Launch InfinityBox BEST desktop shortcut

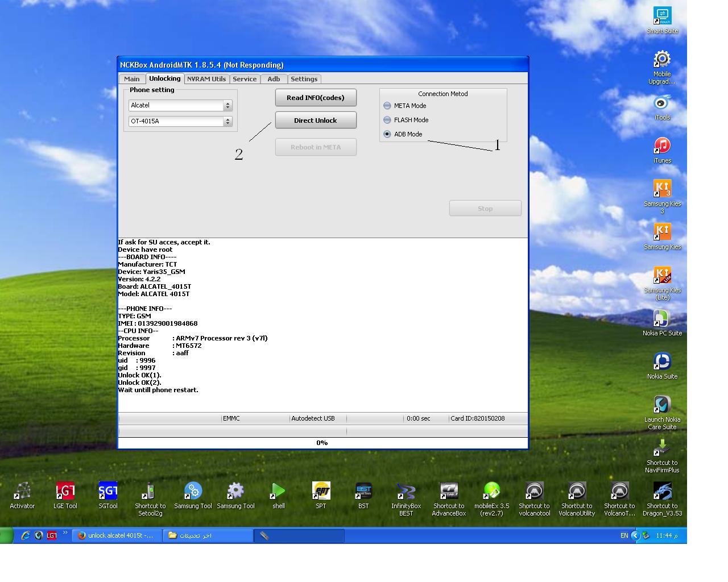406,499
